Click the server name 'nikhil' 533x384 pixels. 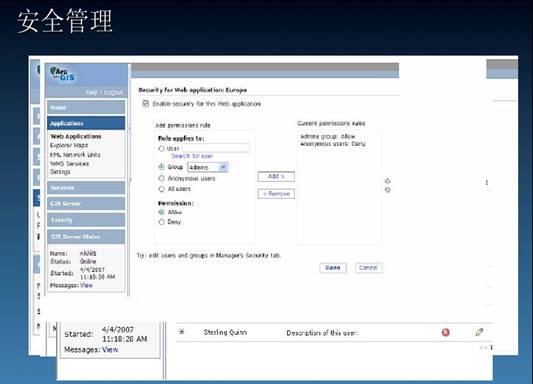click(x=88, y=253)
